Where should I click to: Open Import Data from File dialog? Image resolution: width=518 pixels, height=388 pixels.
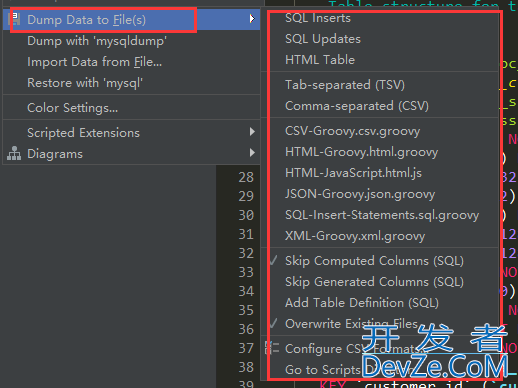coord(95,62)
